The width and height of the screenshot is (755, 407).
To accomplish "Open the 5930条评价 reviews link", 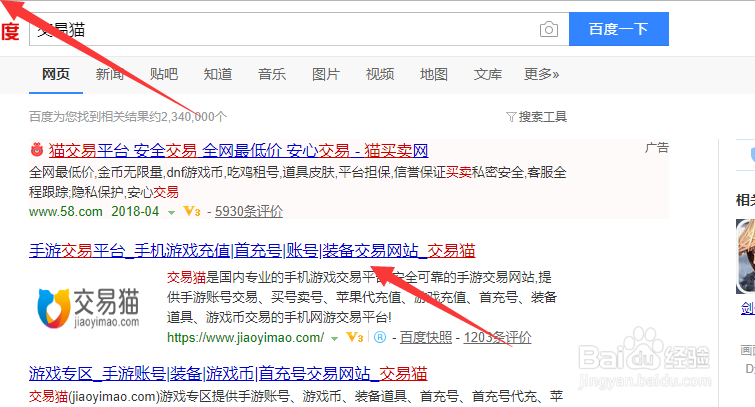I will (x=249, y=211).
